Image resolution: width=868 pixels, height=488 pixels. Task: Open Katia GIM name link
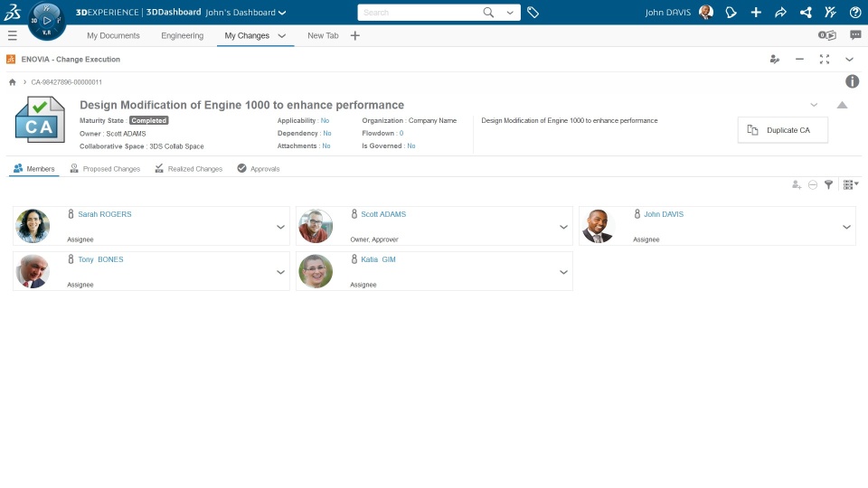tap(378, 259)
